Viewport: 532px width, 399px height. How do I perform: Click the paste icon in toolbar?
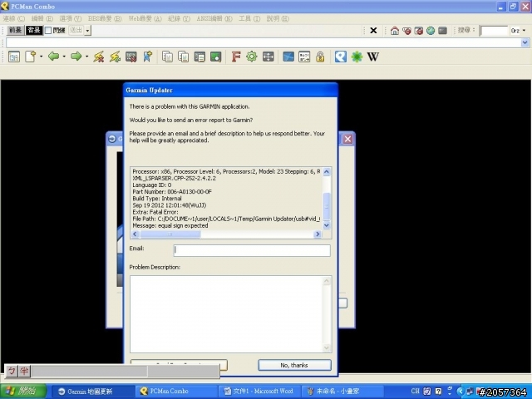coord(184,57)
